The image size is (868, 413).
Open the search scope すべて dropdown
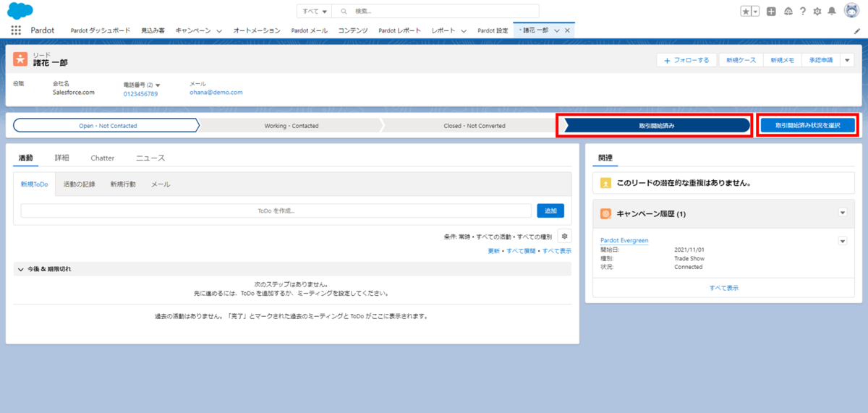point(315,12)
